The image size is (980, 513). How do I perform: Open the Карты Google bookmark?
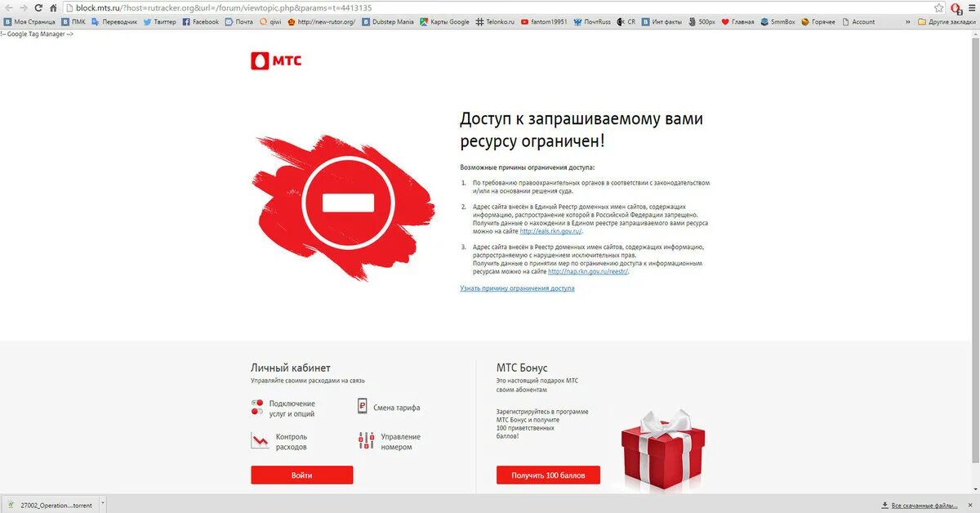(x=444, y=22)
